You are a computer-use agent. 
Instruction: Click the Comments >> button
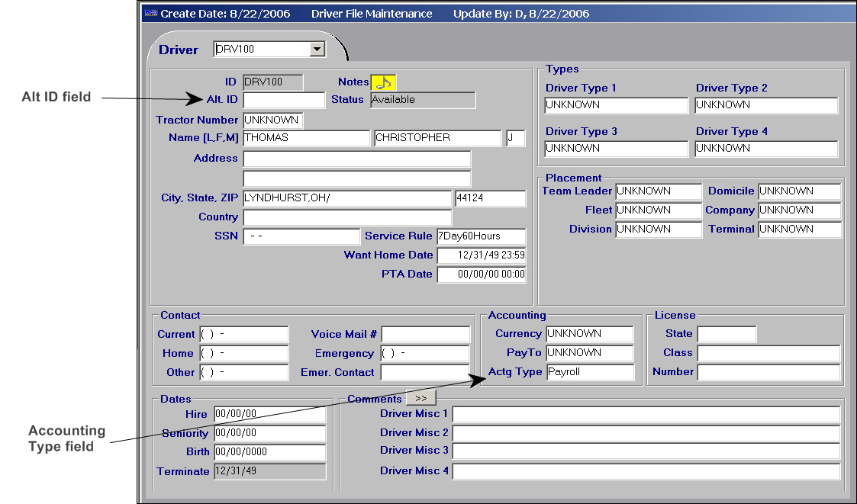[x=420, y=398]
